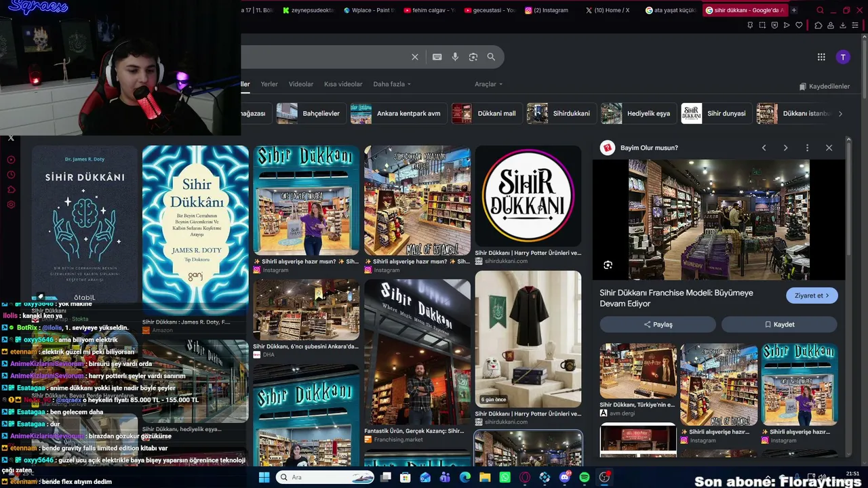Select the Ankara kentpark avm chip
Screen dimensions: 868x488
399,114
